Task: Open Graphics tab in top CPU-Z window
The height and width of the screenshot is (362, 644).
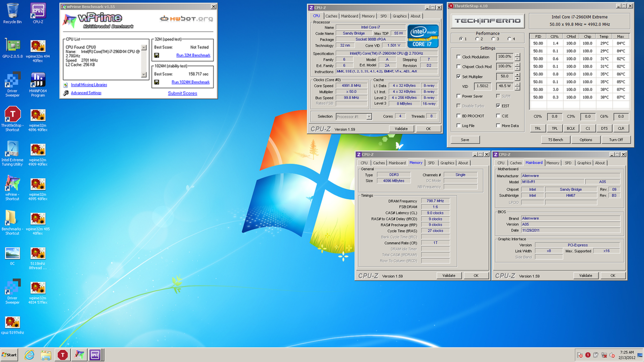Action: pos(399,16)
